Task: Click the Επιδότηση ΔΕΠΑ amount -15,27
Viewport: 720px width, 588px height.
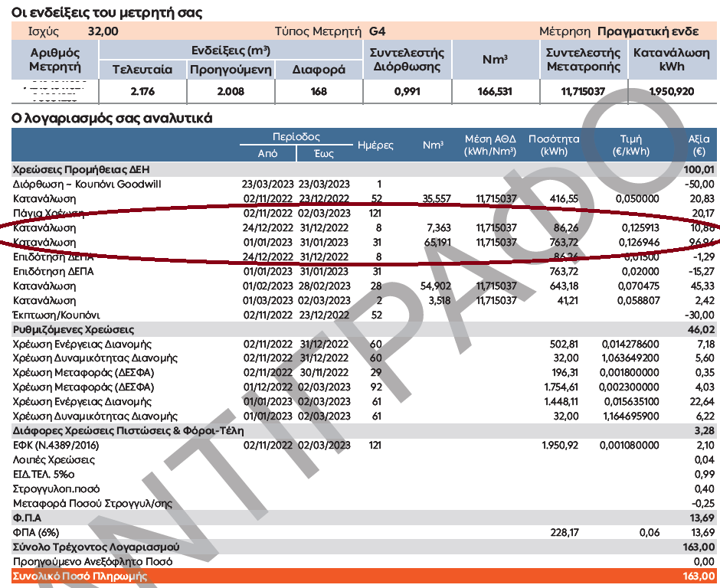Action: click(702, 271)
